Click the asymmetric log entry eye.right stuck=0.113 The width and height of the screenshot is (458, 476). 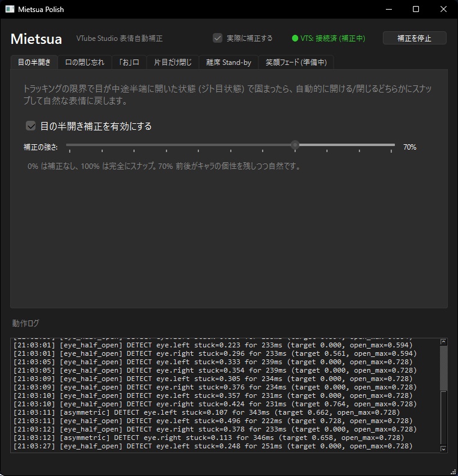pos(209,438)
